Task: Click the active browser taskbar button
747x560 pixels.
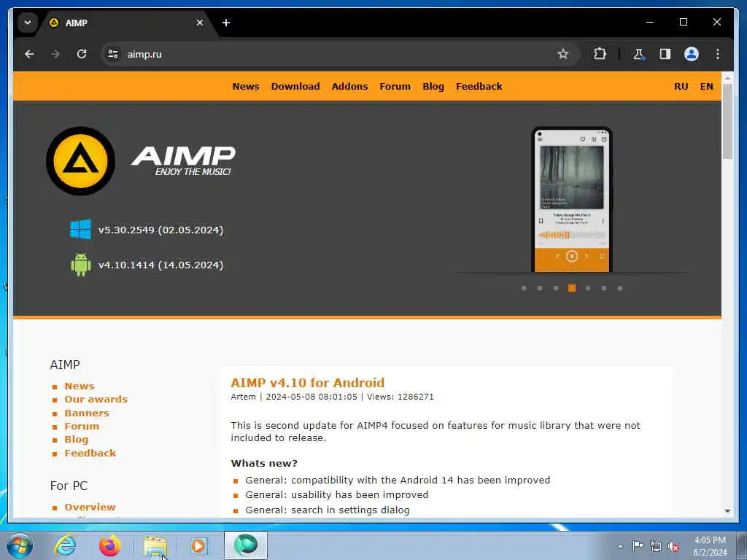Action: pyautogui.click(x=246, y=545)
